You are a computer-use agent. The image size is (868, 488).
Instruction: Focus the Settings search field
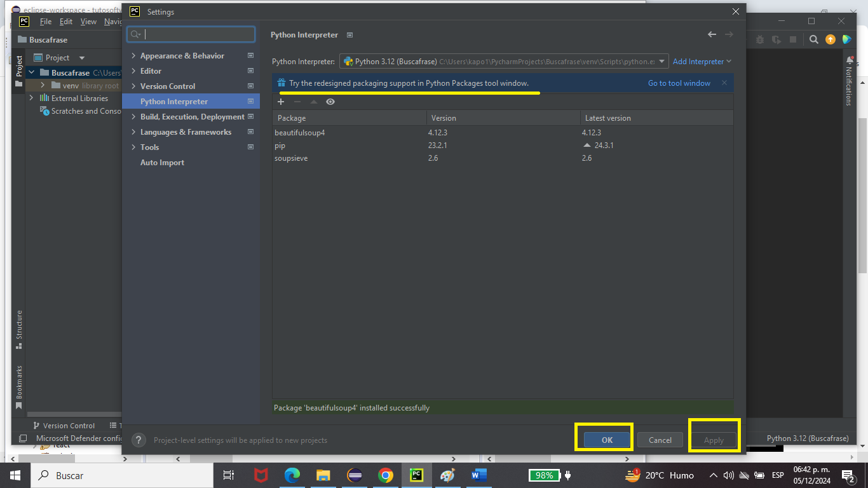coord(191,34)
